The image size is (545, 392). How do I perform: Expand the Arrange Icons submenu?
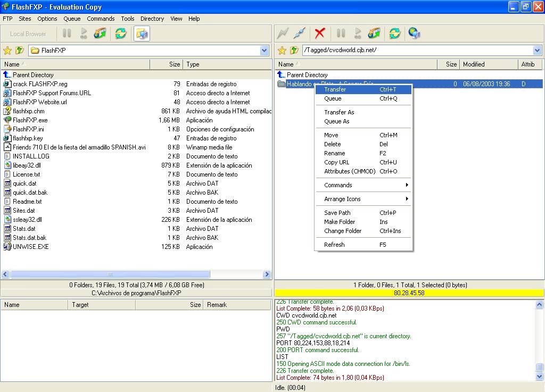click(363, 199)
